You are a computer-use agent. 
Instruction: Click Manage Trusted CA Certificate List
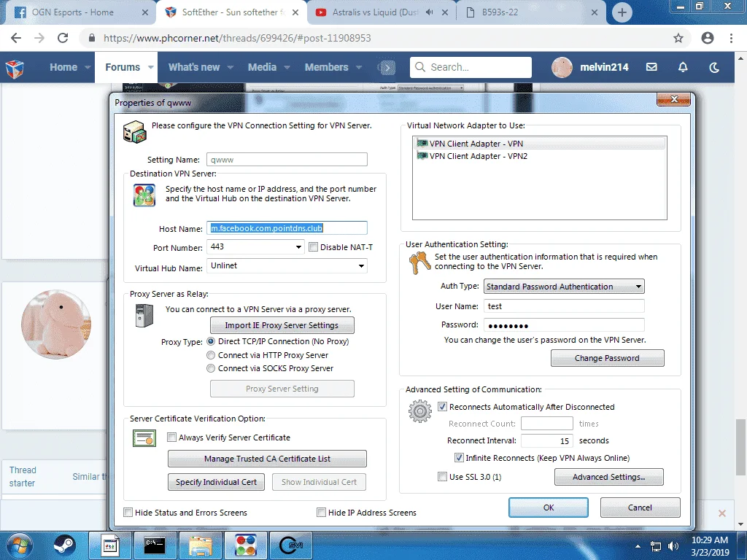267,459
